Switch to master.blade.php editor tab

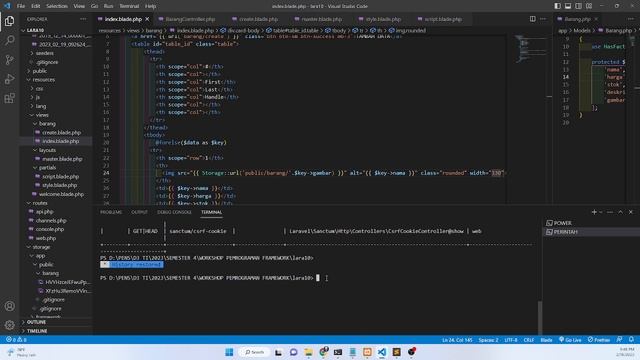tap(321, 19)
